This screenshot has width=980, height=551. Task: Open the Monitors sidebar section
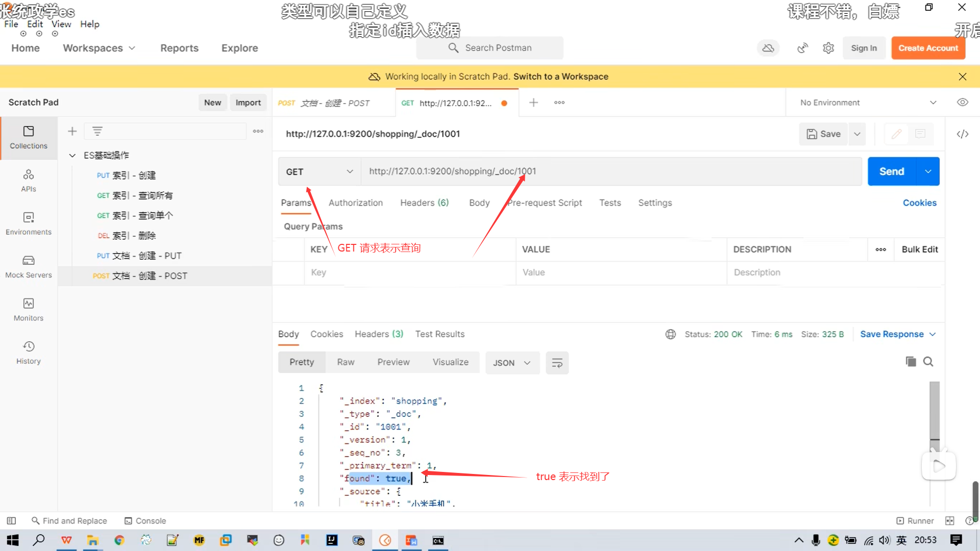pyautogui.click(x=29, y=310)
